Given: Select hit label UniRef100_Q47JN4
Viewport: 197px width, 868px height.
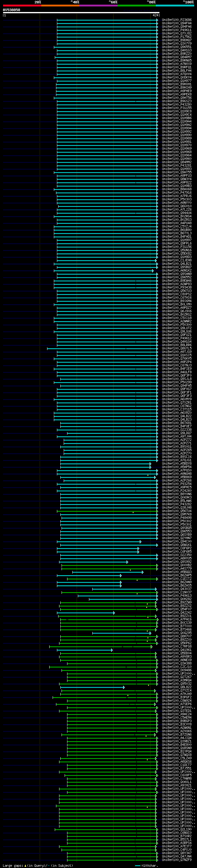Looking at the screenshot, I should (177, 857).
